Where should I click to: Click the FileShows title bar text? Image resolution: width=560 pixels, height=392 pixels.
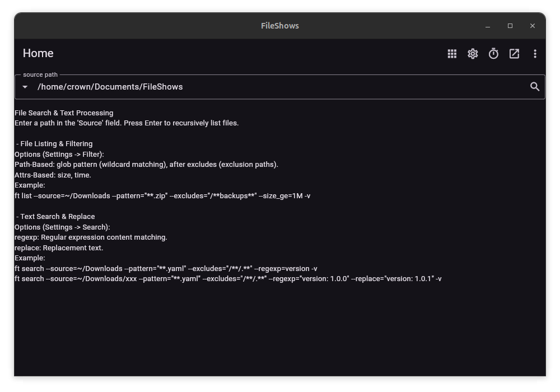point(279,26)
